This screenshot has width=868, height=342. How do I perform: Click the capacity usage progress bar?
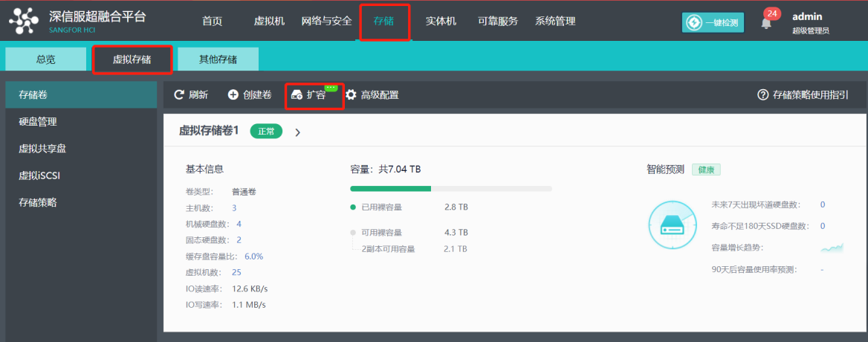(x=450, y=189)
